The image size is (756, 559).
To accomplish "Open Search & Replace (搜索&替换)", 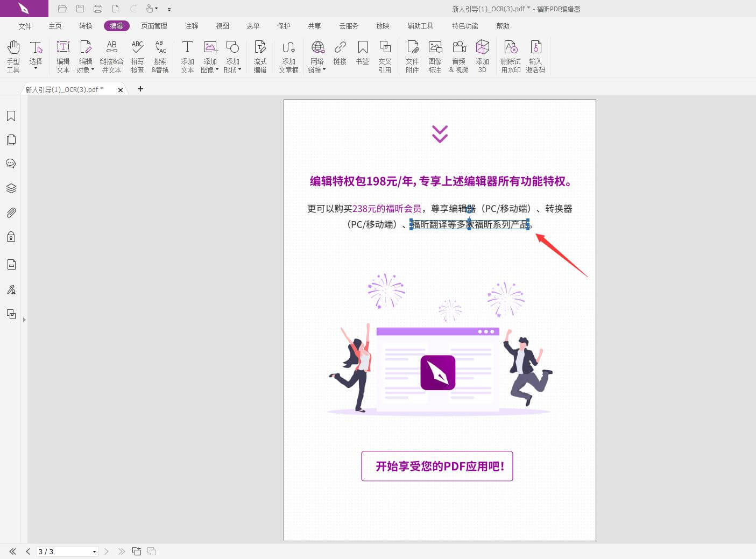I will [x=160, y=56].
